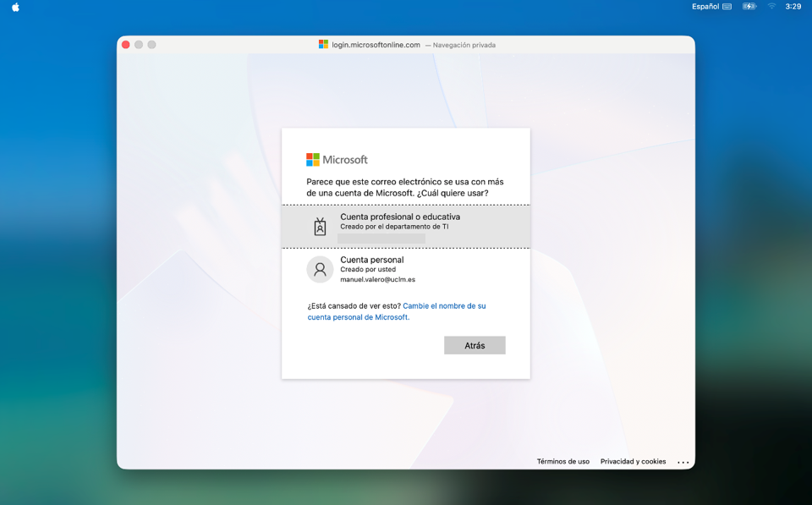Screen dimensions: 812x505
Task: Minimize the private browsing window
Action: 139,45
